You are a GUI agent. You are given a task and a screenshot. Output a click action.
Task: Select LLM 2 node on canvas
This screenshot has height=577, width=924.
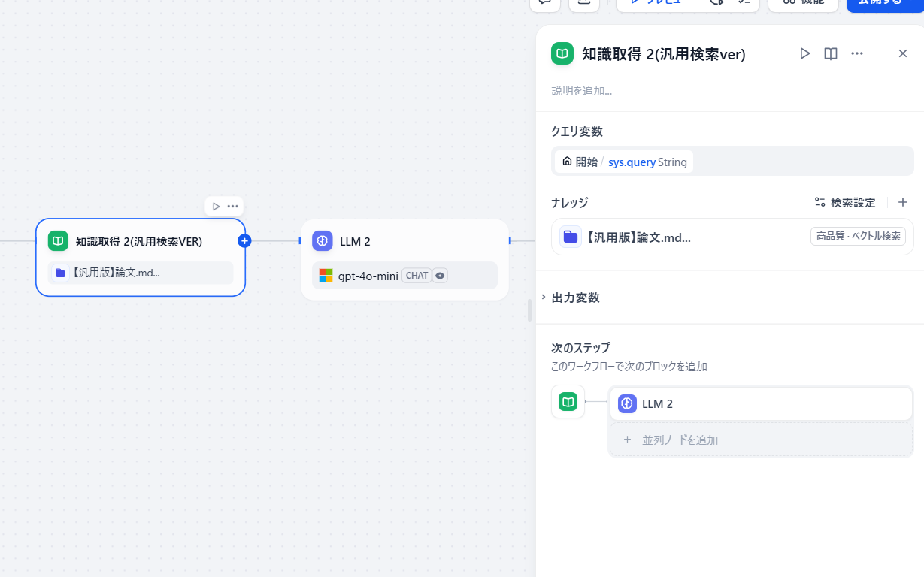[x=405, y=259]
